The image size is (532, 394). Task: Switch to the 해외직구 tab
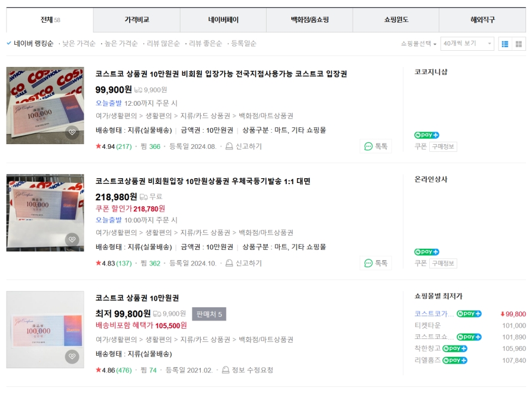tap(482, 20)
